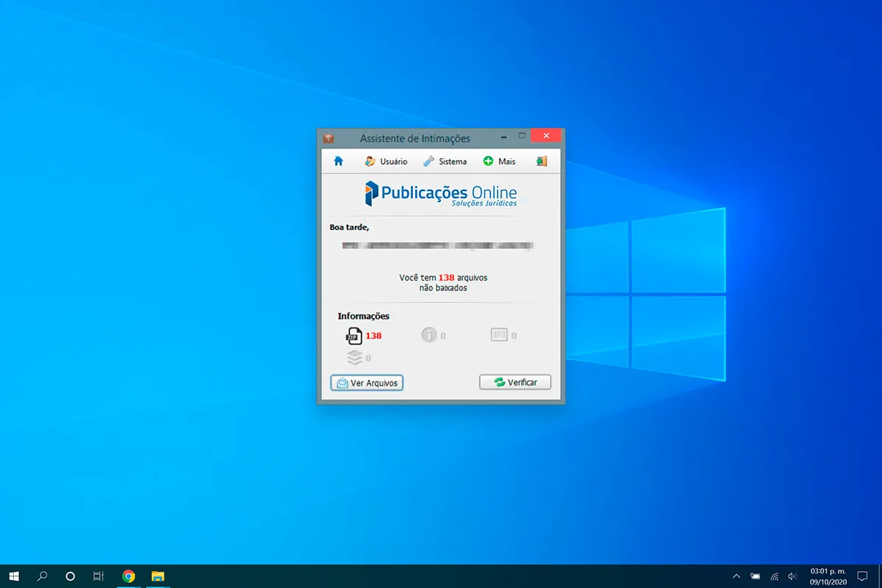Click the clock in the system tray
The width and height of the screenshot is (882, 588).
[x=828, y=576]
